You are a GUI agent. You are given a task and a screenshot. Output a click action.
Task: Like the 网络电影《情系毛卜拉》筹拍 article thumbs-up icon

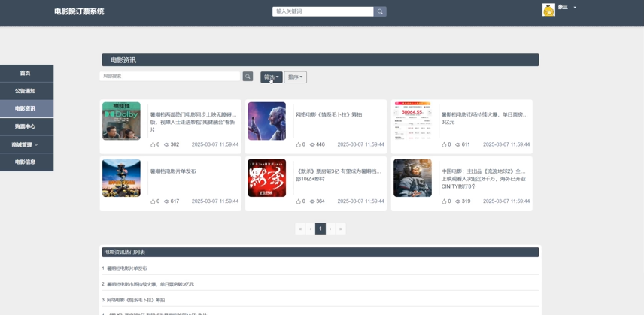[299, 145]
